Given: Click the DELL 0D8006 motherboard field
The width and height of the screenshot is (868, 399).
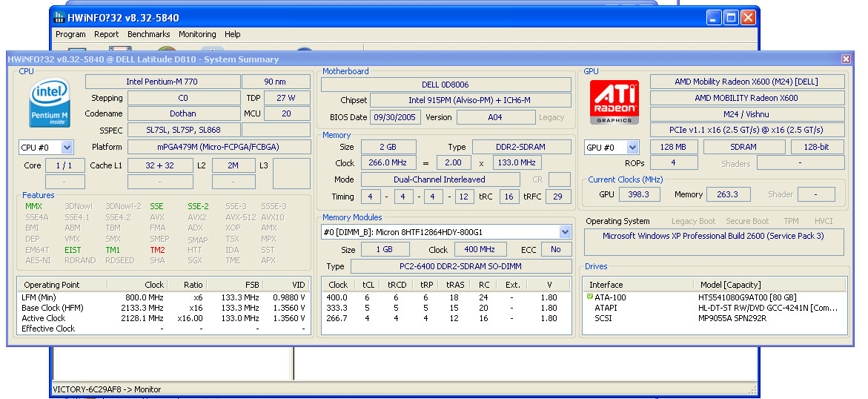Looking at the screenshot, I should point(446,85).
